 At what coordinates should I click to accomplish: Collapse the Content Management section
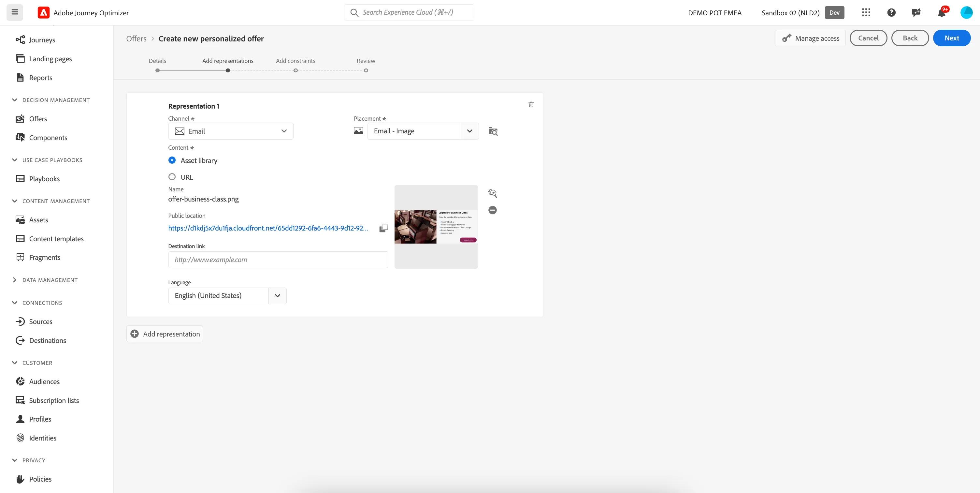click(14, 201)
